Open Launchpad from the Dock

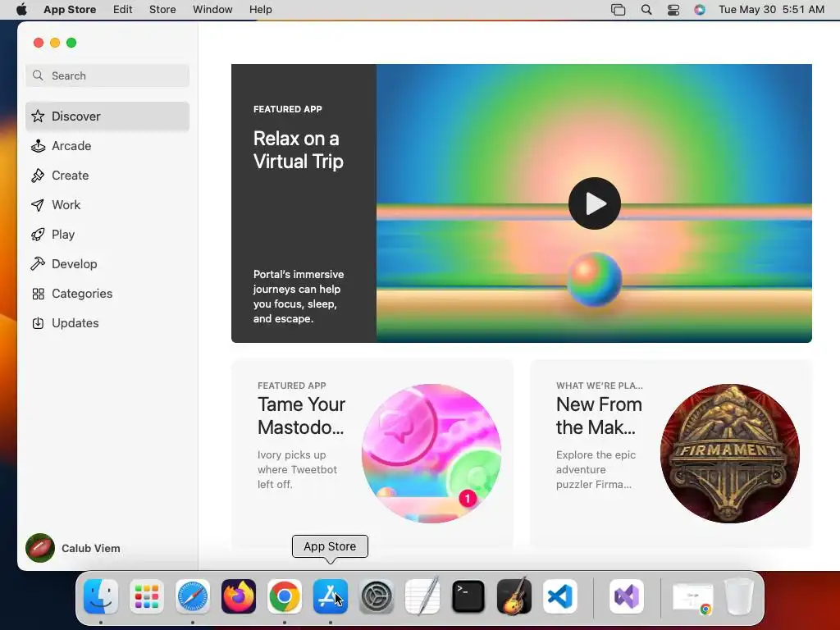147,596
